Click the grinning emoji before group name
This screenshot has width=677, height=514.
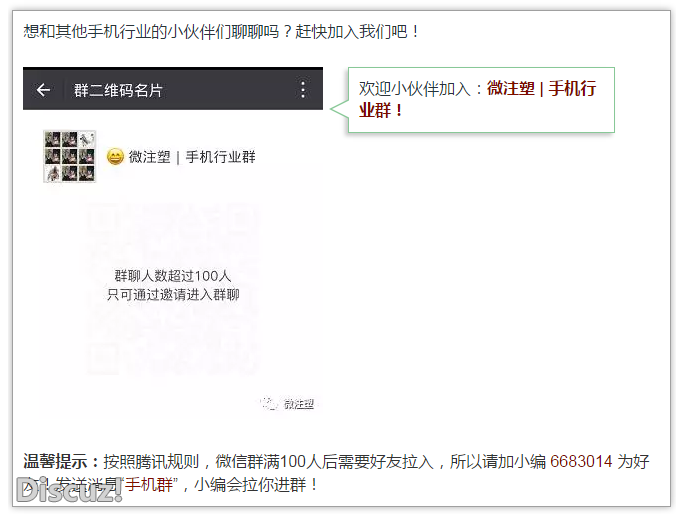coord(115,157)
